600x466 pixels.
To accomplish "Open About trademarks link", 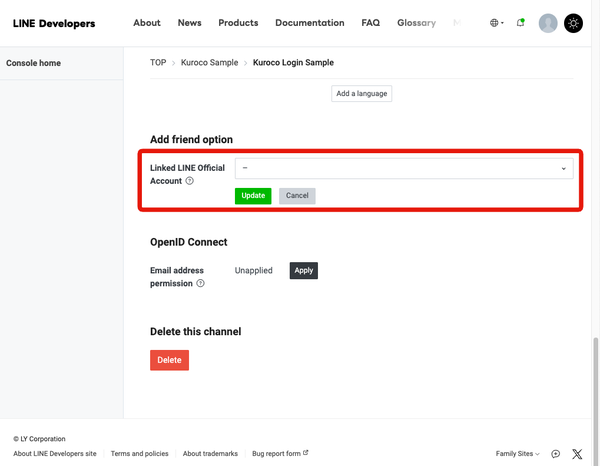I will tap(210, 454).
